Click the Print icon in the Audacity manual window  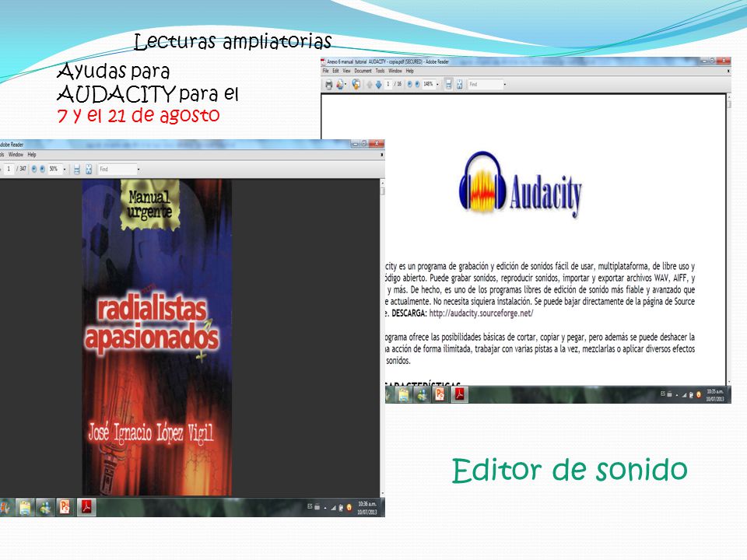328,84
